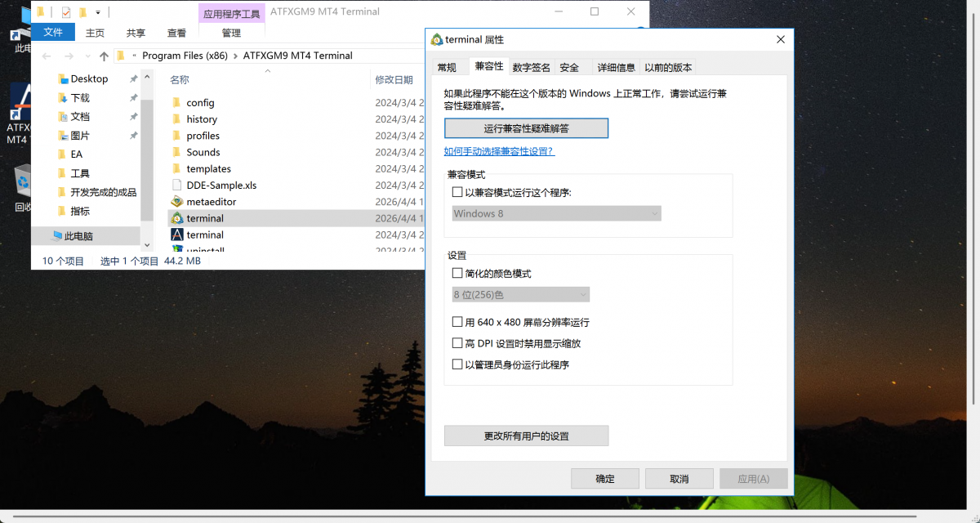Click the properties checkmark icon in quick access toolbar
This screenshot has width=980, height=523.
[x=66, y=12]
